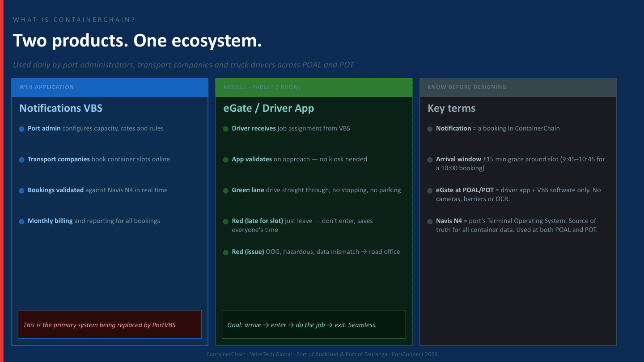Screen dimensions: 644x362
Task: Click the 'Navis N4 = port's Terminal Operating System' definition
Action: (517, 225)
